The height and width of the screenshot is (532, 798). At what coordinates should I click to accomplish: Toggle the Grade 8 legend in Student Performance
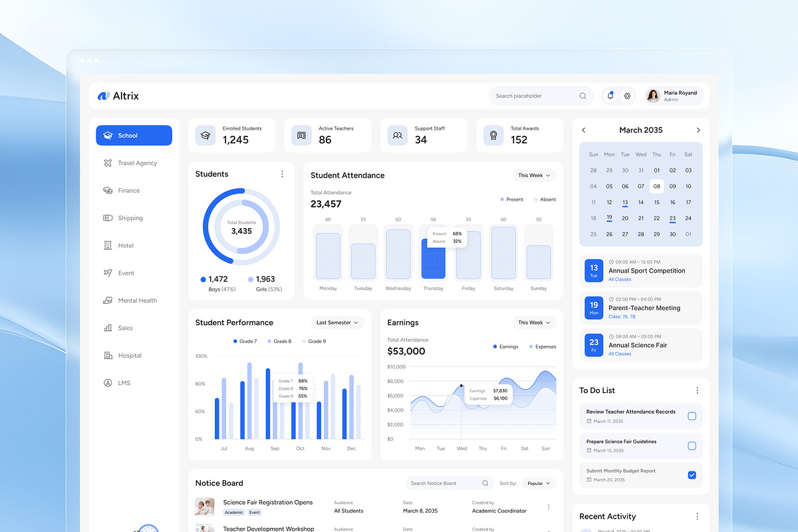pyautogui.click(x=279, y=341)
